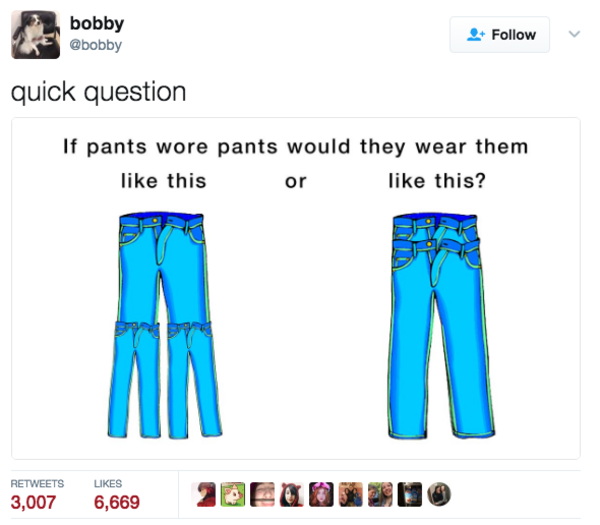Click the right double-waist pants drawing
This screenshot has width=600, height=525.
point(441,326)
